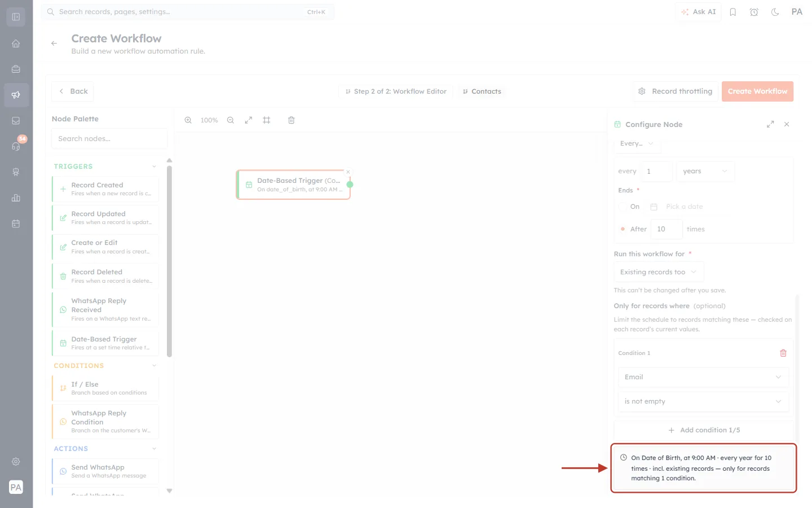Open the years interval unit dropdown

point(705,172)
